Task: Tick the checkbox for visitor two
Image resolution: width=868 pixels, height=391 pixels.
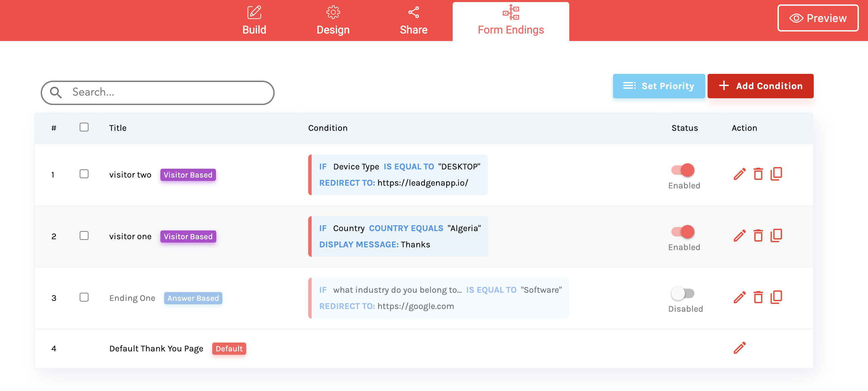Action: coord(84,174)
